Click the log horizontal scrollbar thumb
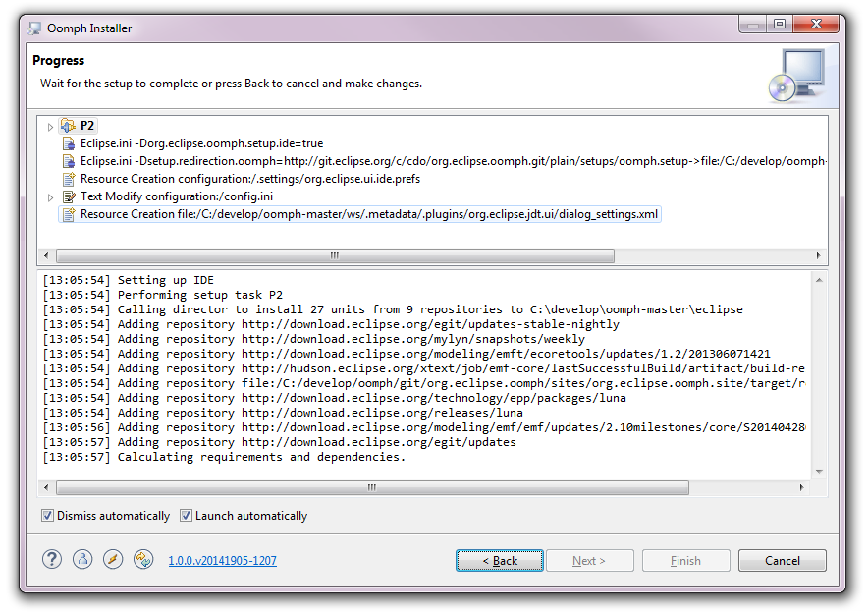This screenshot has width=868, height=616. coord(372,488)
